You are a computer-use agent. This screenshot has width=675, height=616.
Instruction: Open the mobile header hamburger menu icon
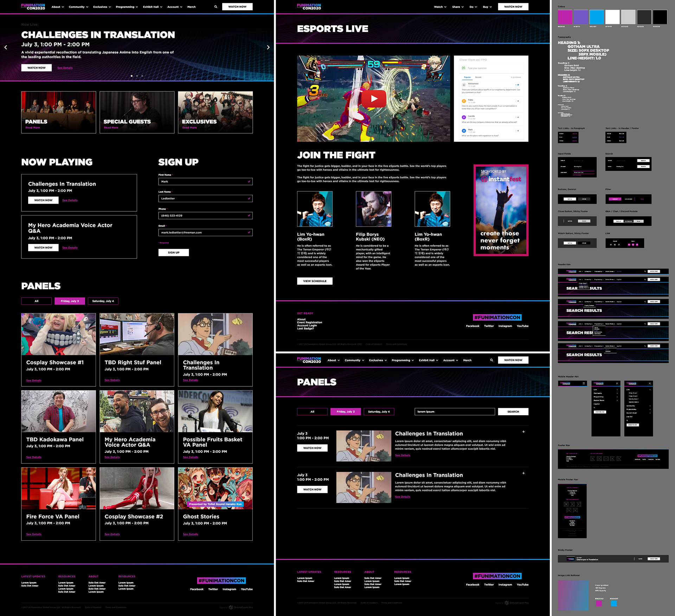[x=584, y=383]
